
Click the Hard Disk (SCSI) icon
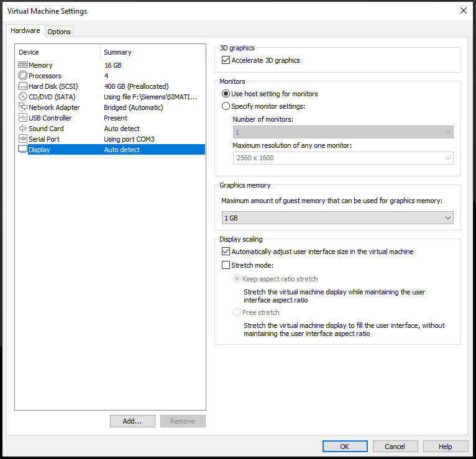tap(23, 86)
